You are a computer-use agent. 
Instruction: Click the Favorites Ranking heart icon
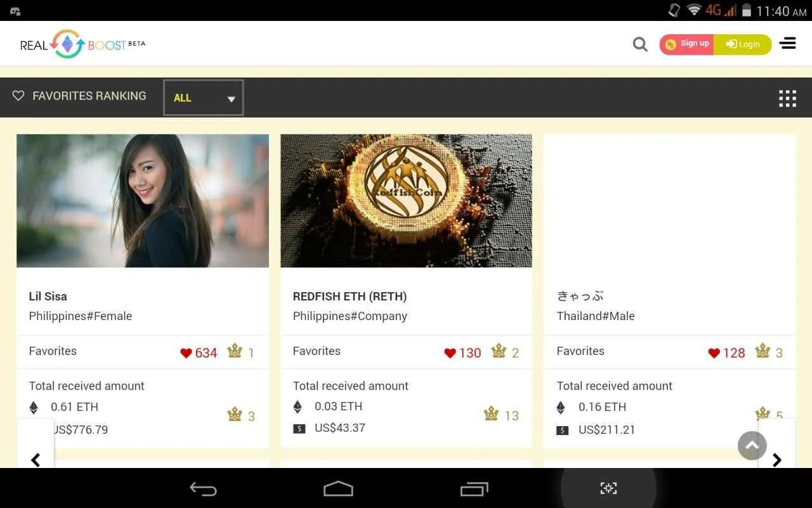[18, 96]
